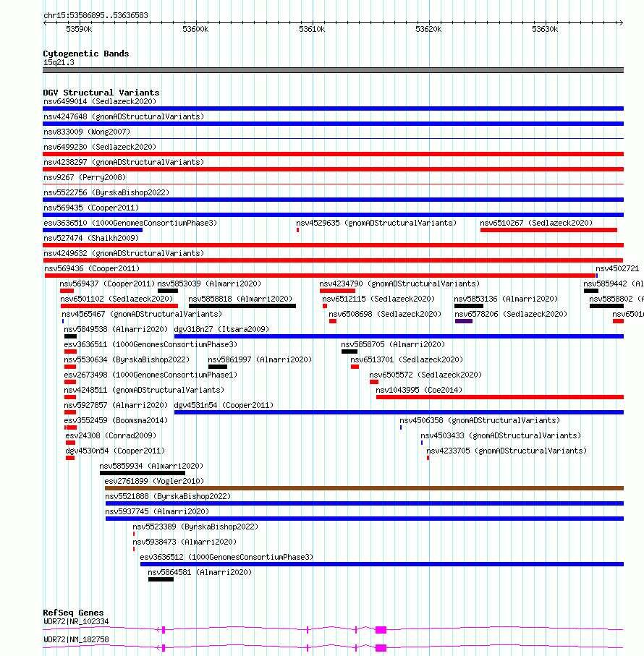
Task: Click nsv6512115 (Sedlazeck2020) label
Action: point(378,299)
